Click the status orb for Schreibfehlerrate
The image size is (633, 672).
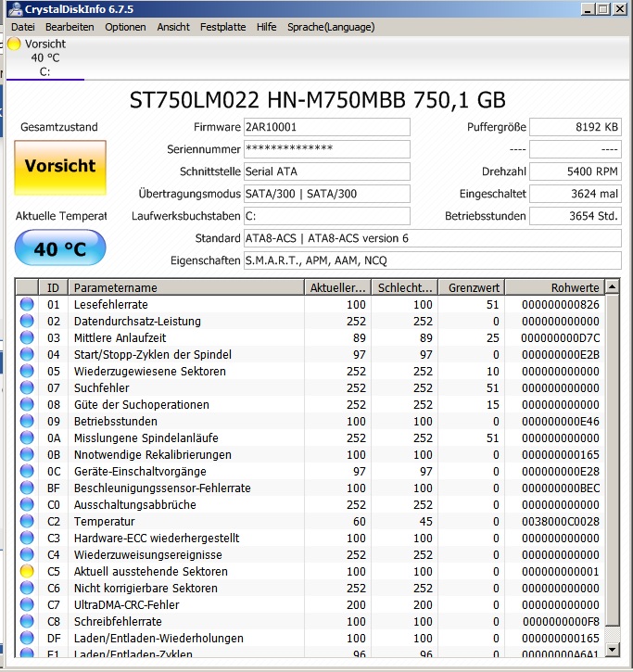click(x=27, y=622)
